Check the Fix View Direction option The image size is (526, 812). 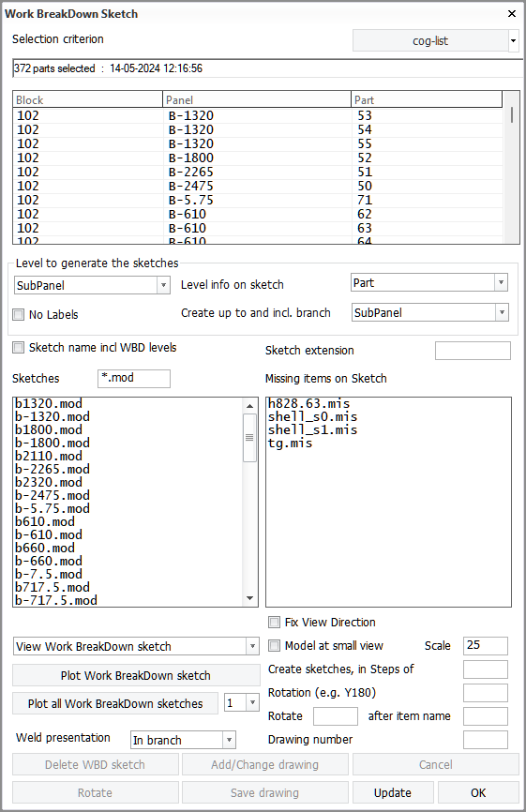pos(275,622)
